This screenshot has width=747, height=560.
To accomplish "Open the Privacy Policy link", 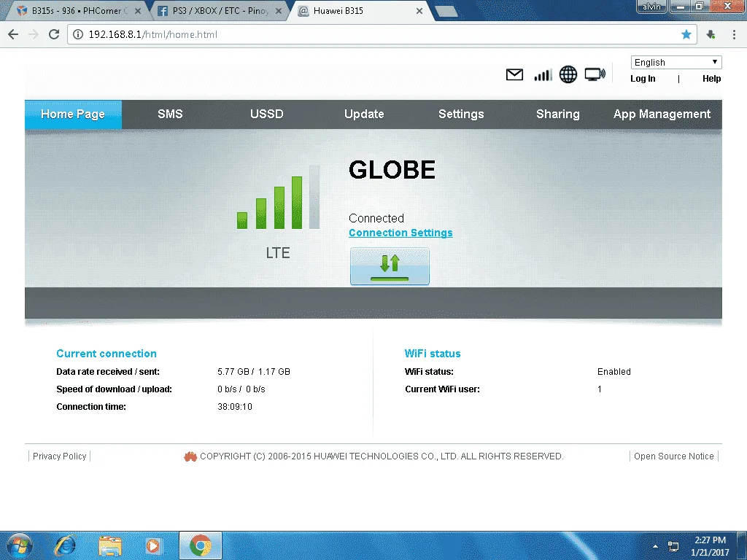I will (x=60, y=456).
